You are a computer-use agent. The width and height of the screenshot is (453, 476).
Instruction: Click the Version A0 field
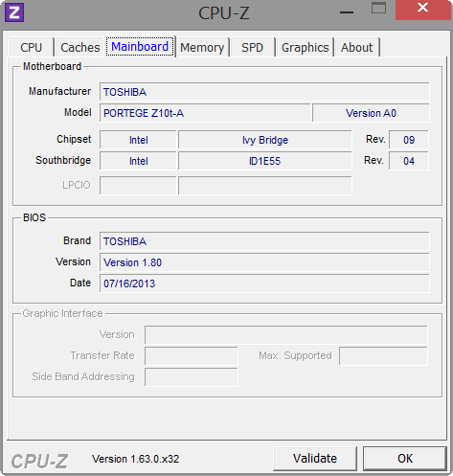click(x=371, y=113)
